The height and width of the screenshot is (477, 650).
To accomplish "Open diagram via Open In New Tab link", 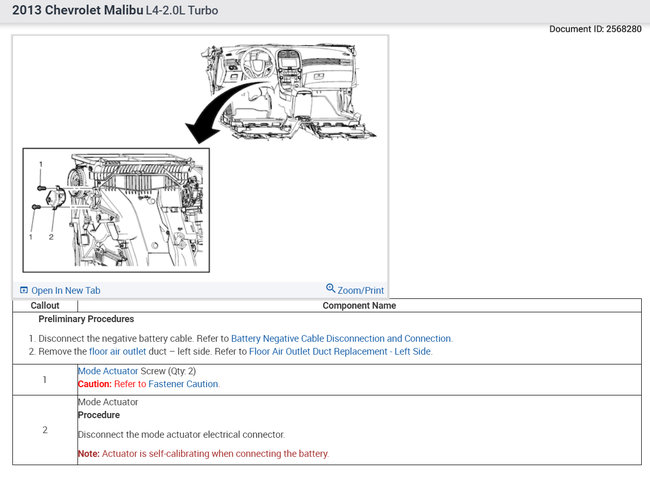I will [x=66, y=291].
